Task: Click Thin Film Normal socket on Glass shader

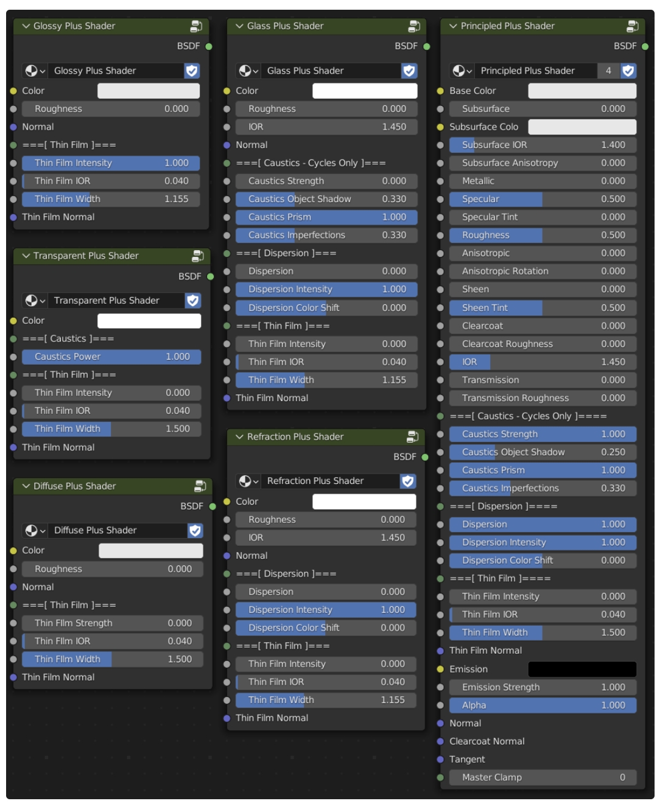Action: pos(227,398)
